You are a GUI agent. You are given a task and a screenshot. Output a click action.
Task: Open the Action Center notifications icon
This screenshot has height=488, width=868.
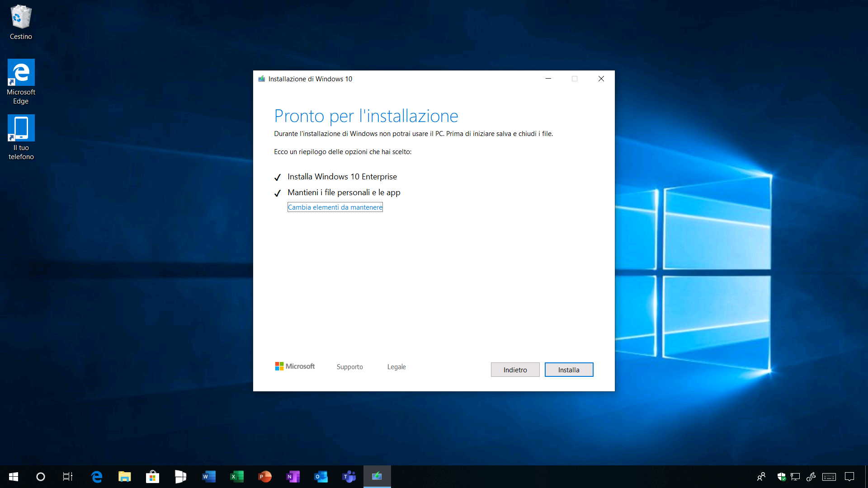tap(850, 477)
